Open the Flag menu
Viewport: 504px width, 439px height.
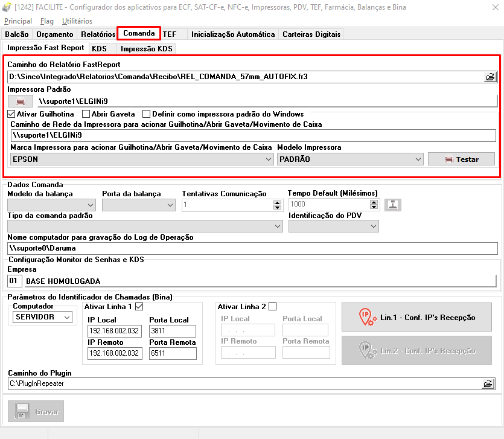coord(47,21)
